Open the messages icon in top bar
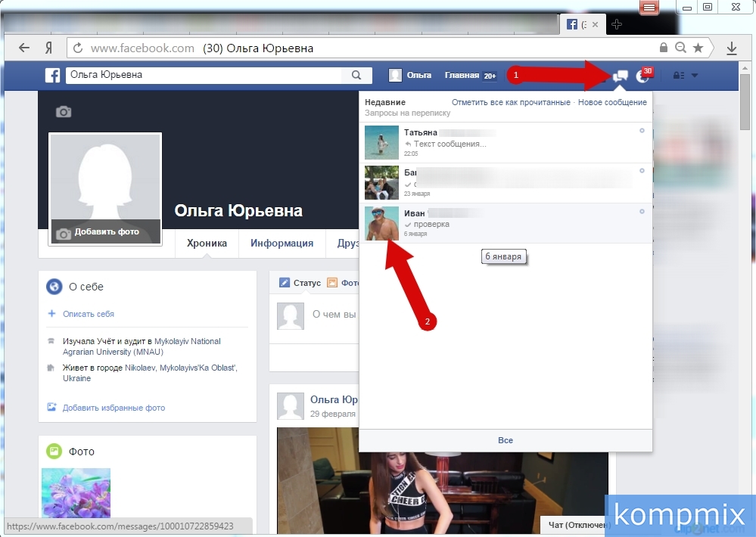Image resolution: width=756 pixels, height=537 pixels. [x=620, y=76]
